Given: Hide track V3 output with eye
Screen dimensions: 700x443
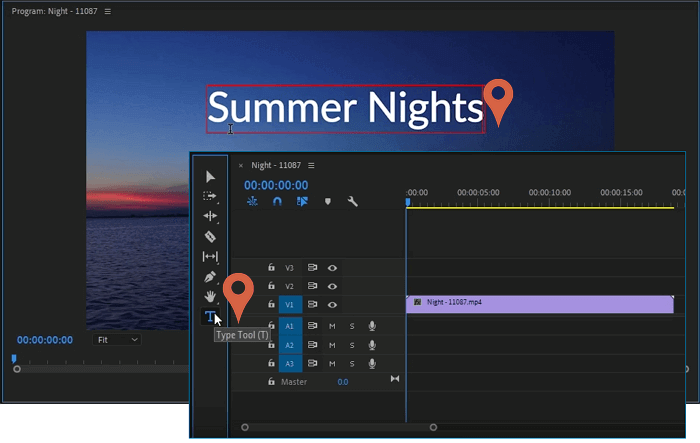Looking at the screenshot, I should (x=332, y=268).
